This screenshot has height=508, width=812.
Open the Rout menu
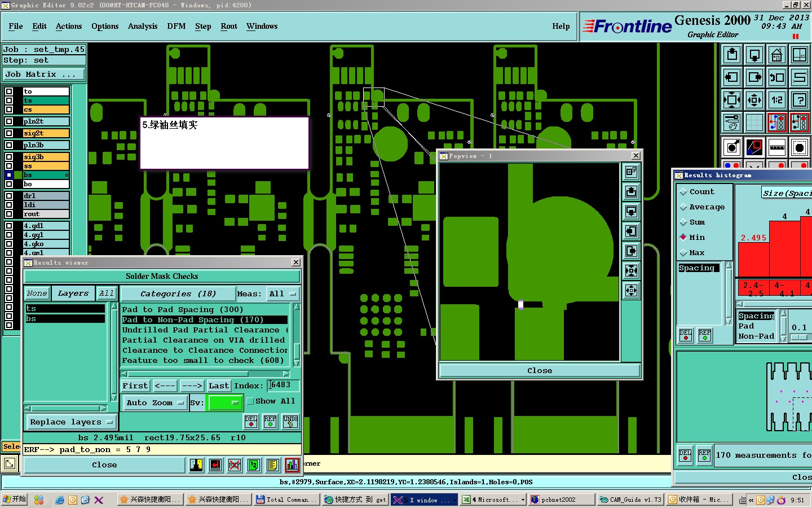(229, 27)
